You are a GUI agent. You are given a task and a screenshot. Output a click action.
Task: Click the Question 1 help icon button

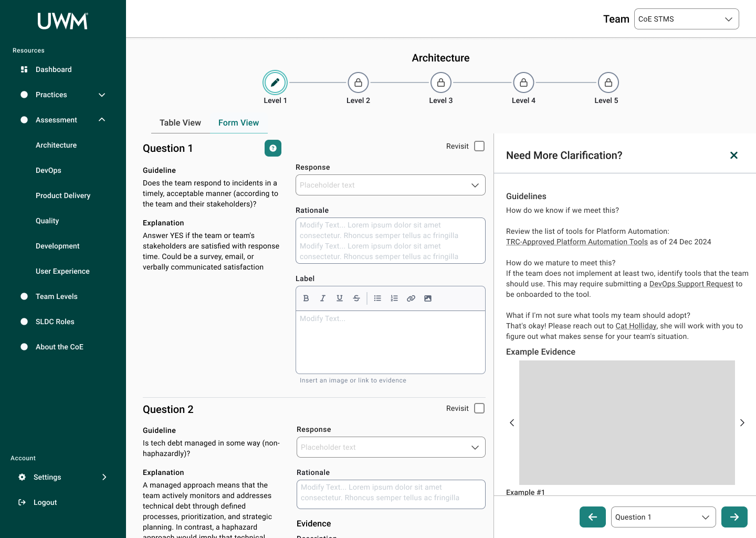pyautogui.click(x=273, y=148)
